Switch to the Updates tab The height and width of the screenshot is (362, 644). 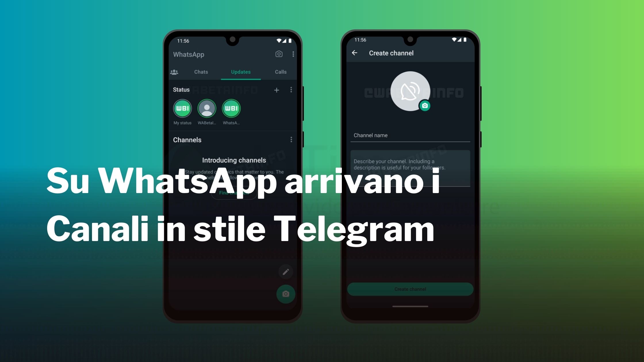tap(240, 72)
